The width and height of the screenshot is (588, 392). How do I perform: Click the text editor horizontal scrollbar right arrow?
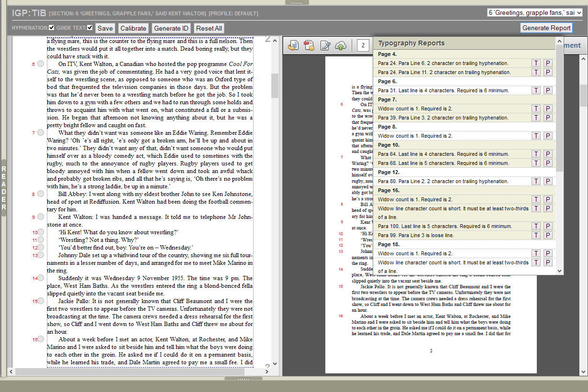click(268, 371)
